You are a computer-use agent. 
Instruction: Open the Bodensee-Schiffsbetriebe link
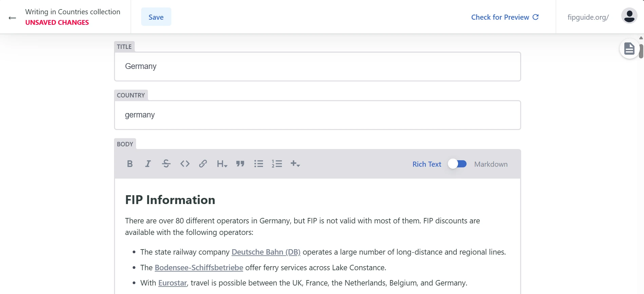(199, 268)
